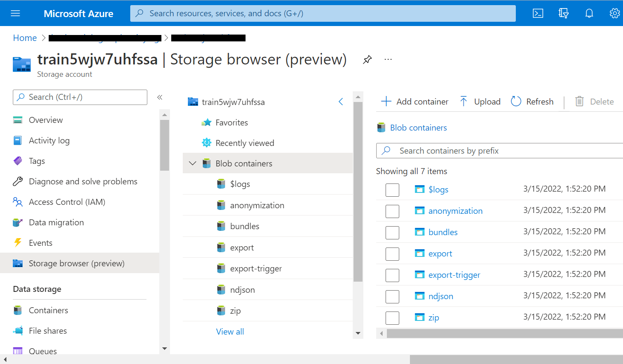623x364 pixels.
Task: Select the train5wjw7uhfssa root tree node
Action: click(x=233, y=102)
